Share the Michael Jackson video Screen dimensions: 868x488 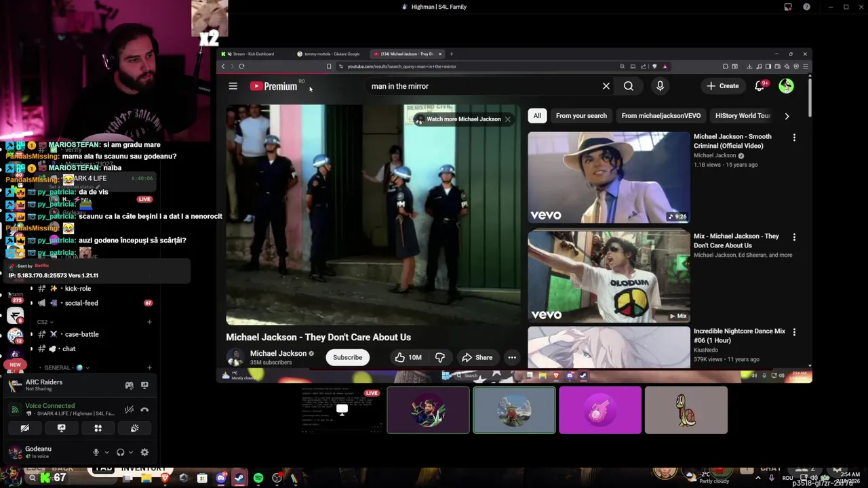click(477, 357)
